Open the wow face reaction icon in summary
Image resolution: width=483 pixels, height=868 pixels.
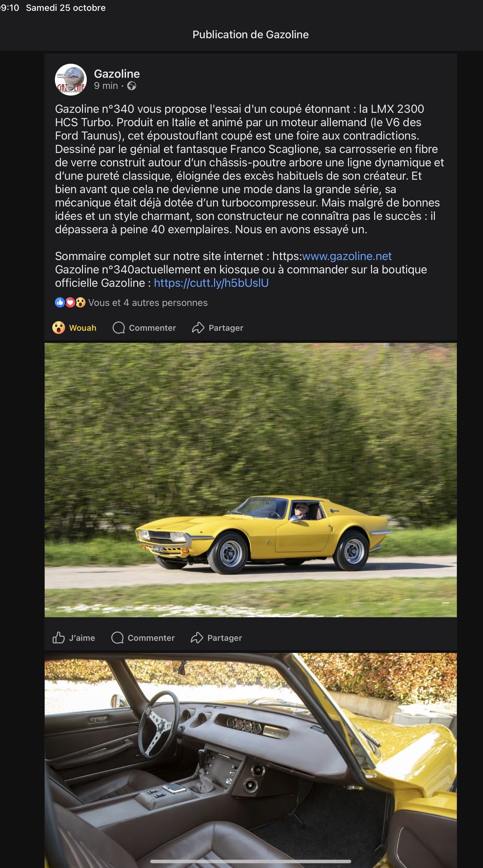pyautogui.click(x=80, y=303)
